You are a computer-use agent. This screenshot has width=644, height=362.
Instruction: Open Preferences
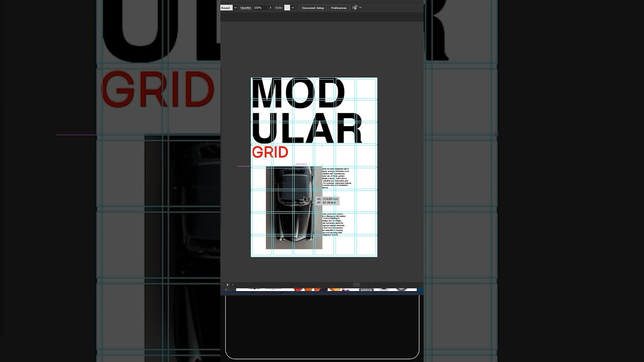coord(339,8)
